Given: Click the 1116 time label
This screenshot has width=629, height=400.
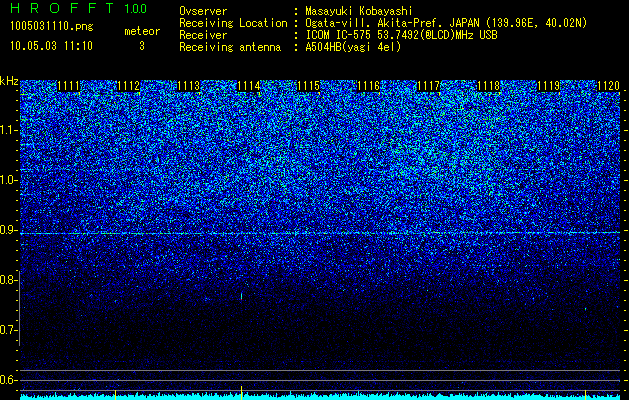Looking at the screenshot, I should point(369,86).
